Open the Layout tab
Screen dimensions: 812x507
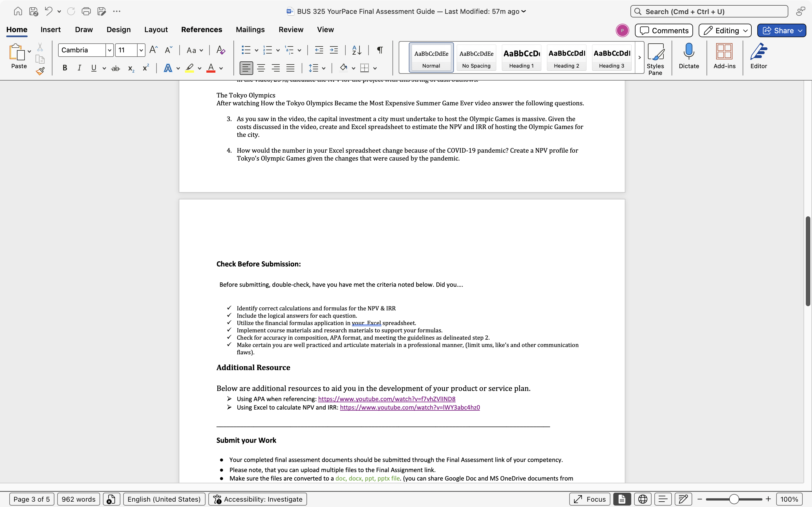(x=156, y=30)
